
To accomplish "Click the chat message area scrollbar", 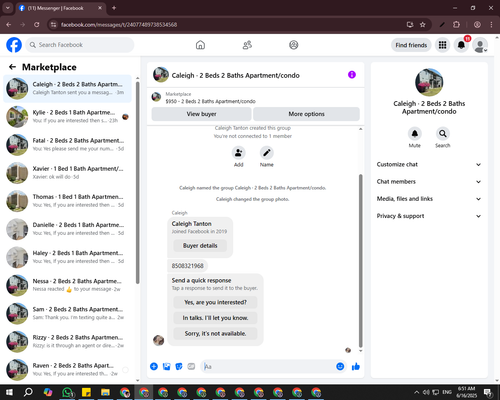I will 360,261.
